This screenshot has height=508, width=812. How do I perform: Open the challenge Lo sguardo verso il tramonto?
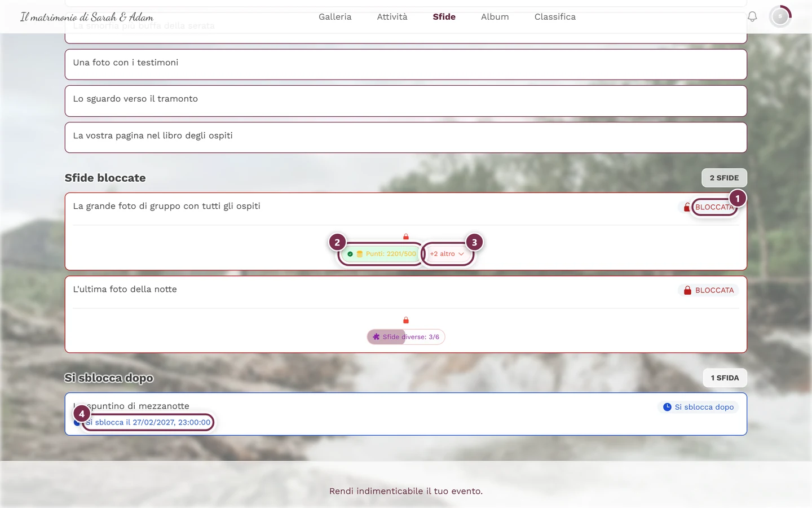point(406,101)
